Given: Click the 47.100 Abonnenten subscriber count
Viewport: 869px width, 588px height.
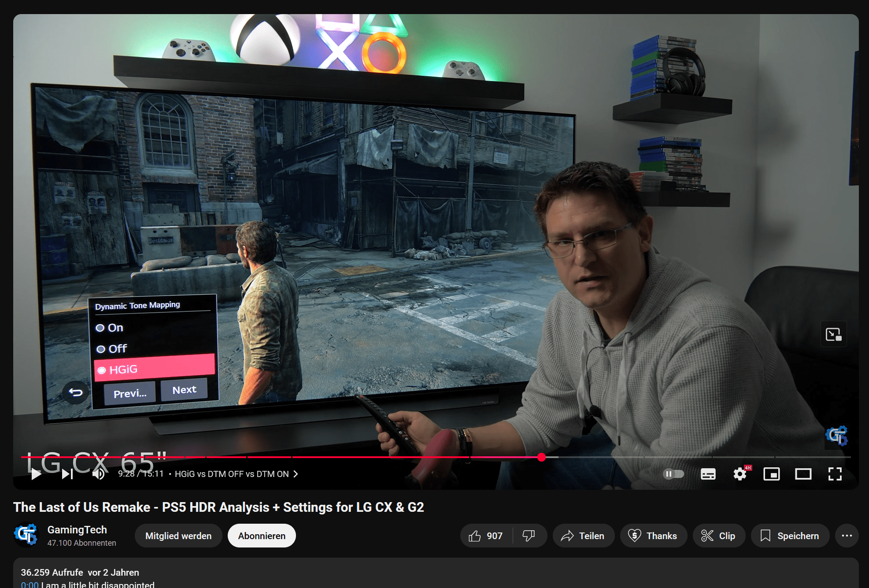Looking at the screenshot, I should [81, 543].
